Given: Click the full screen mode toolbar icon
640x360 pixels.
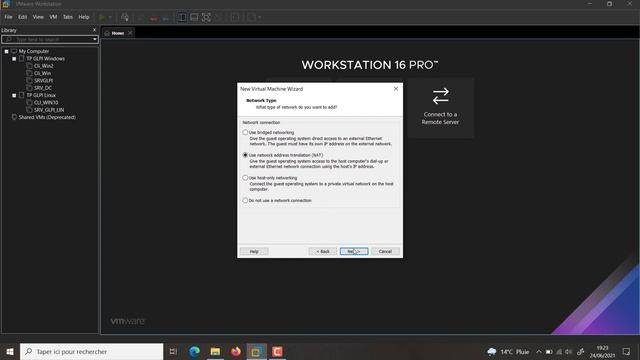Looking at the screenshot, I should (206, 17).
